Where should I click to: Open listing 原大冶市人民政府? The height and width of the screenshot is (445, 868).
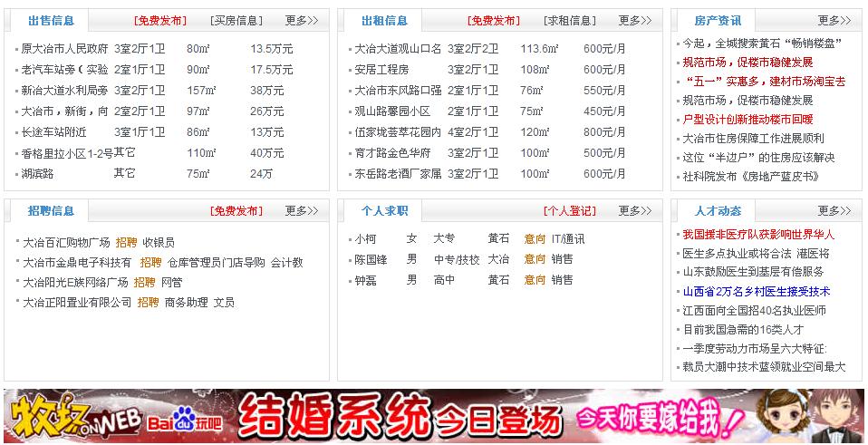coord(64,49)
